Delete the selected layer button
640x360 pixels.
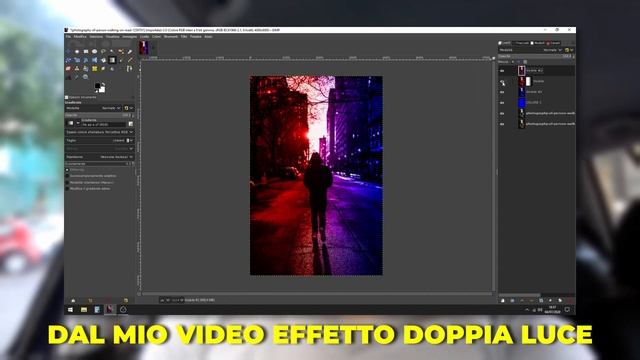pyautogui.click(x=571, y=300)
